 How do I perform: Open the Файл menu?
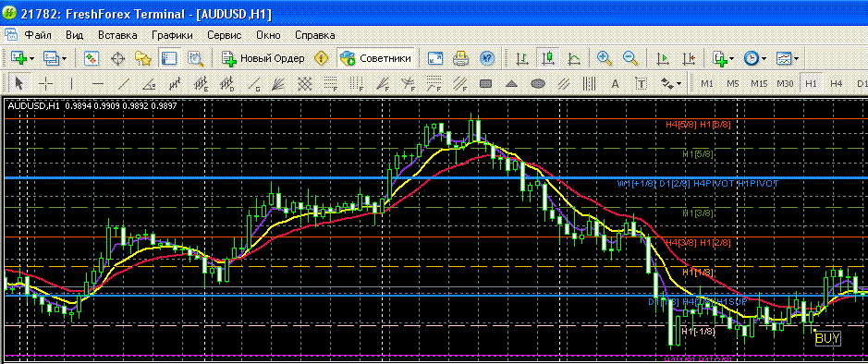38,35
